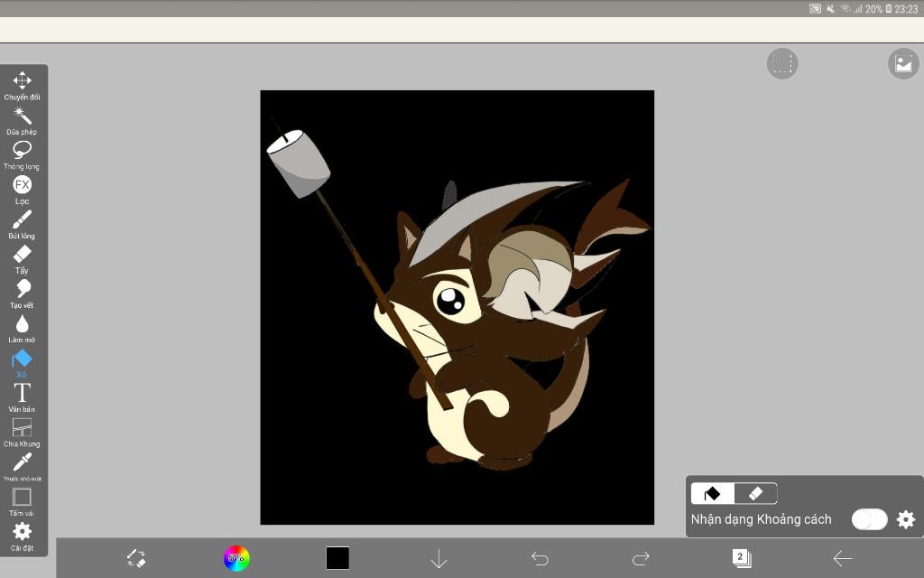This screenshot has width=924, height=578.
Task: Tap the squirrel drawing canvas
Action: pos(457,307)
